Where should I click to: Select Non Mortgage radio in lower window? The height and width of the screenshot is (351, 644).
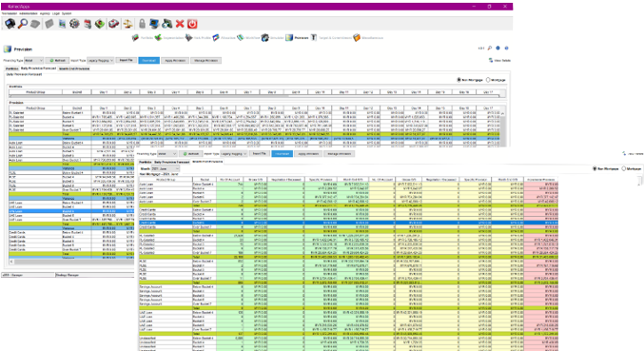pyautogui.click(x=595, y=168)
